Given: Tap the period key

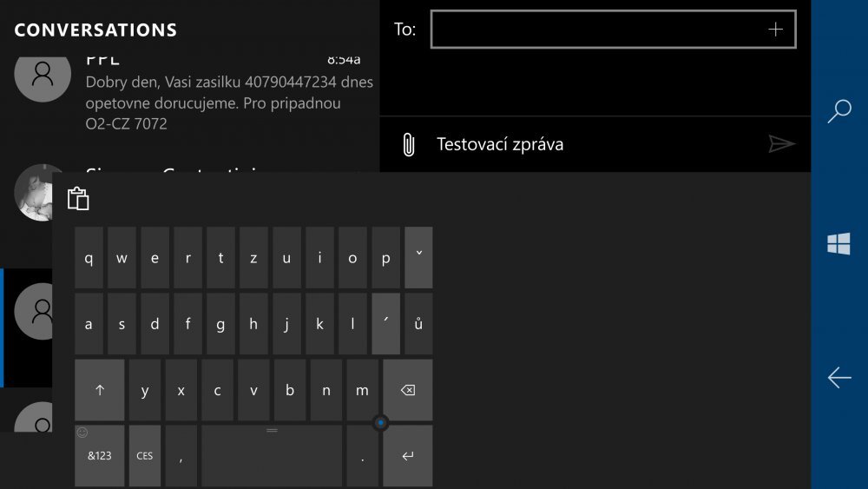Looking at the screenshot, I should click(363, 456).
